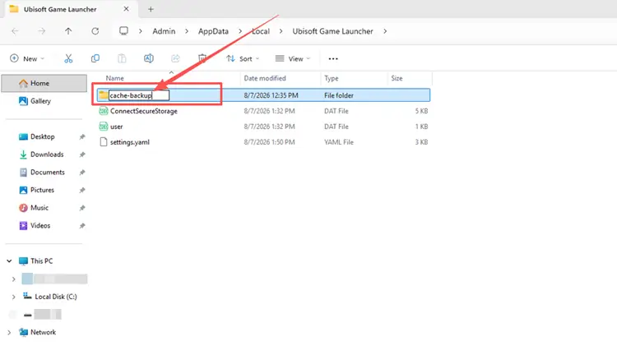
Task: Click the ConnectSecureStorage file icon
Action: tap(104, 111)
